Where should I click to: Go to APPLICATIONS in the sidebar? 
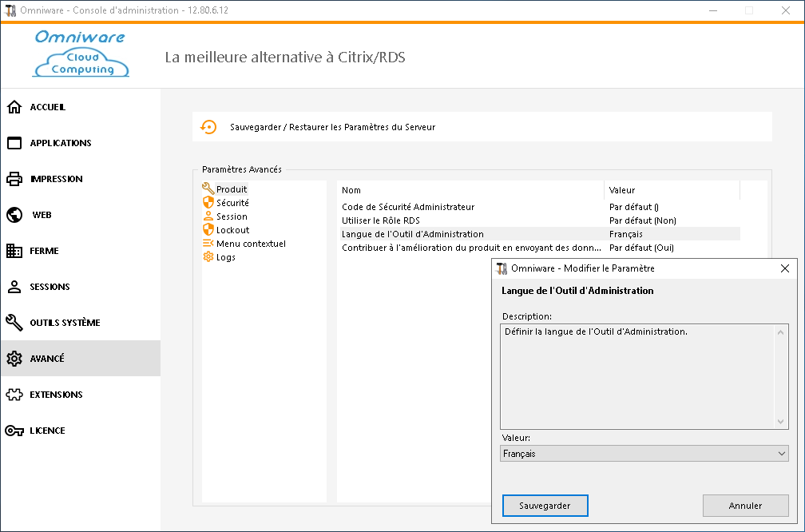81,143
